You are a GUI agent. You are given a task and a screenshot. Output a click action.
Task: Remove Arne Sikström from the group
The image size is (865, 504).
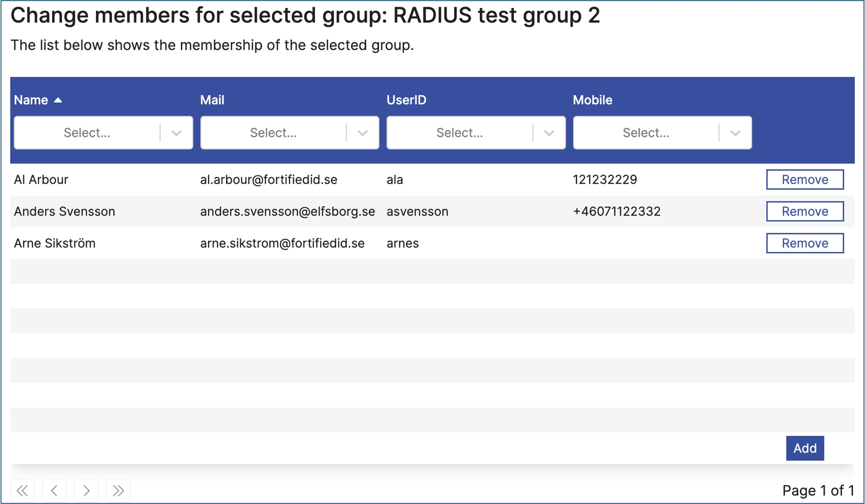805,243
